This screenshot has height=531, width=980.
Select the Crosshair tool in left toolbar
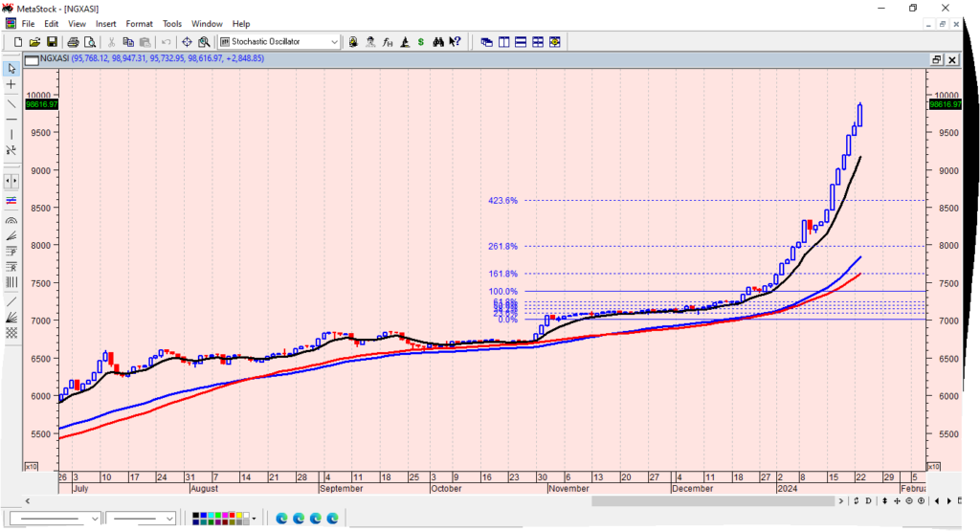pos(11,85)
